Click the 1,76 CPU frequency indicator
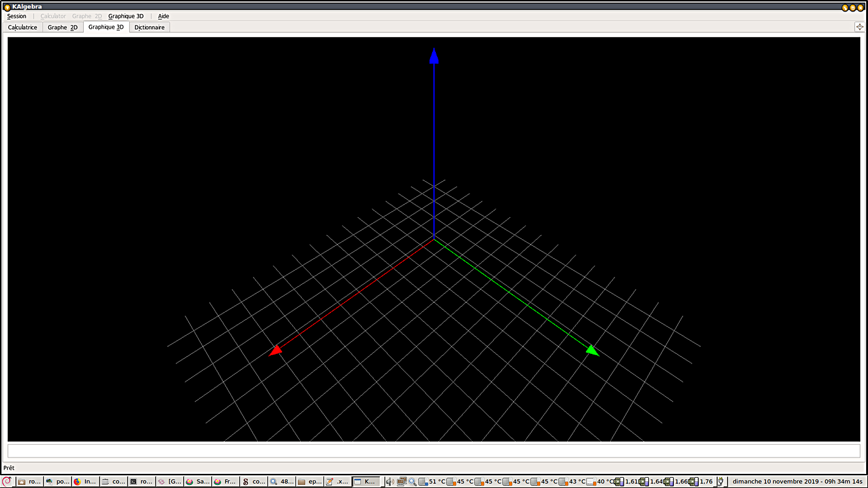The height and width of the screenshot is (488, 868). click(701, 481)
